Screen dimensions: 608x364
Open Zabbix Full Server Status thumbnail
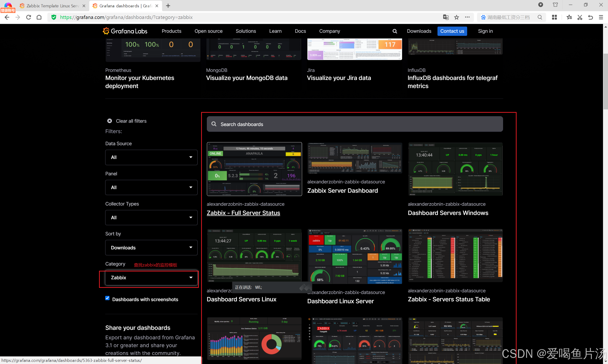254,169
